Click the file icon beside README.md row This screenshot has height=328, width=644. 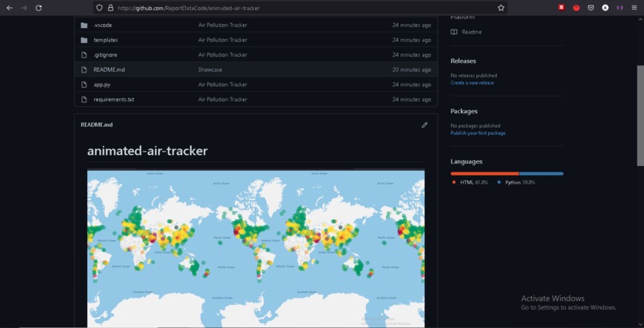tap(84, 69)
